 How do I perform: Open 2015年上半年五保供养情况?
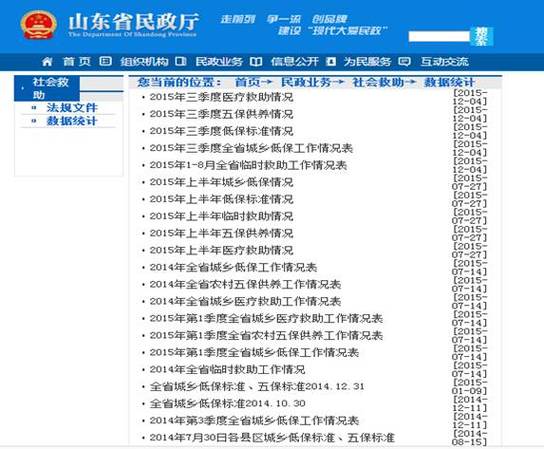[221, 233]
